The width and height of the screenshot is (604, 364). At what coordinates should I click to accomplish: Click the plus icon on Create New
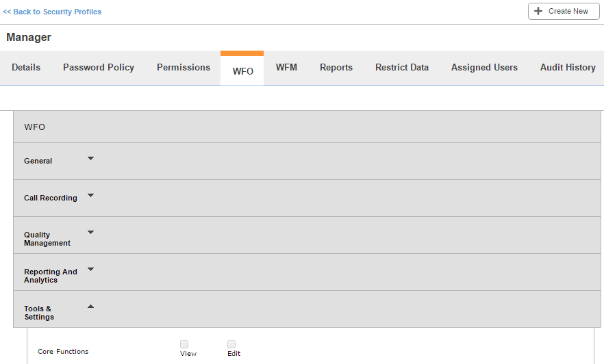point(538,12)
